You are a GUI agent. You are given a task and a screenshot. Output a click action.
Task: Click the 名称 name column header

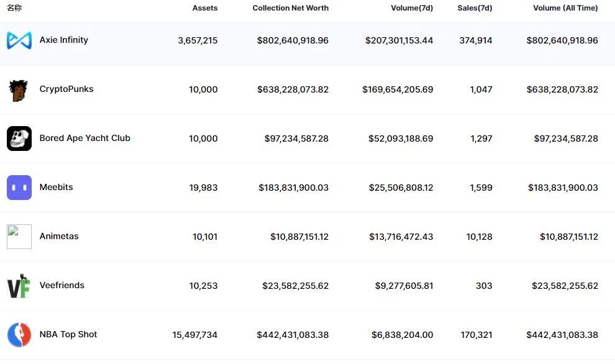(14, 8)
